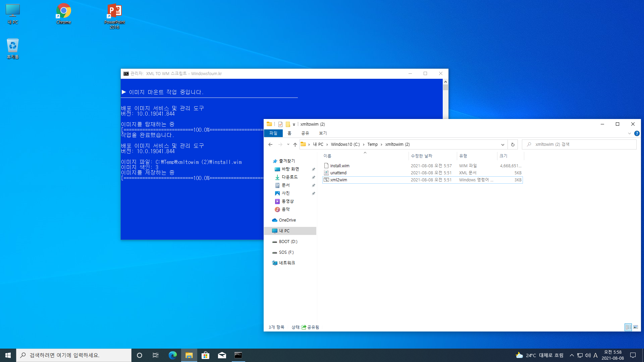Click Windows10 (C:) in the address breadcrumb
This screenshot has width=644, height=362.
point(345,144)
